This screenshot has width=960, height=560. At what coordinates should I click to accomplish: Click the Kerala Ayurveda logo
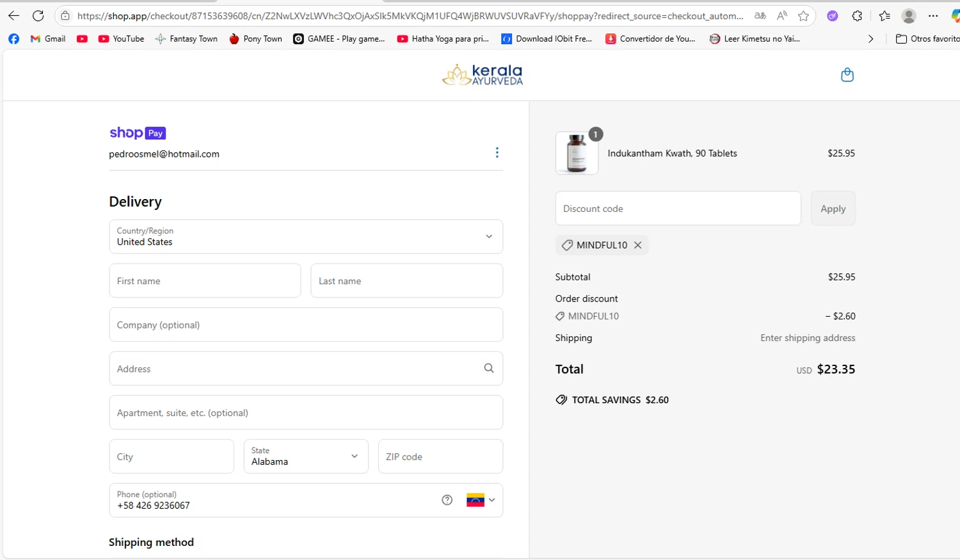click(483, 75)
